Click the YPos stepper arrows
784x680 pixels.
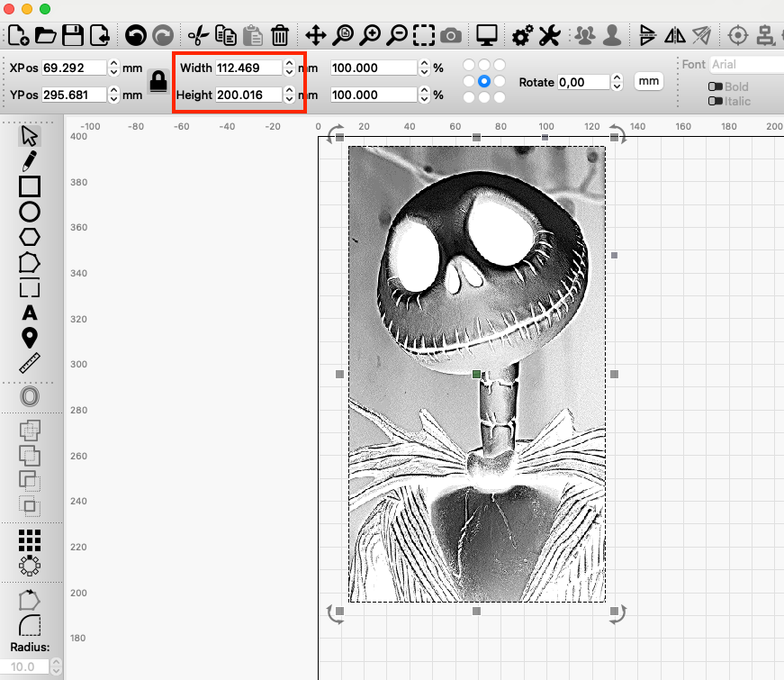click(x=114, y=95)
